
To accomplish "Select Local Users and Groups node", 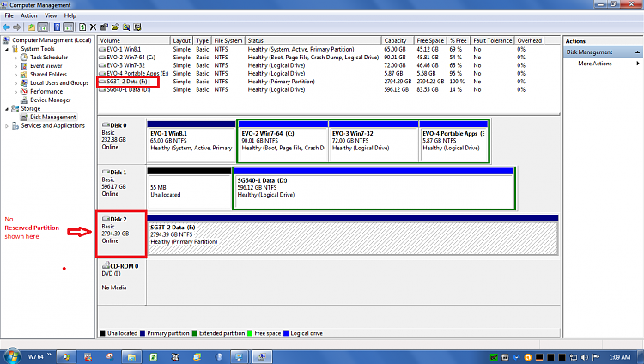I will (59, 83).
